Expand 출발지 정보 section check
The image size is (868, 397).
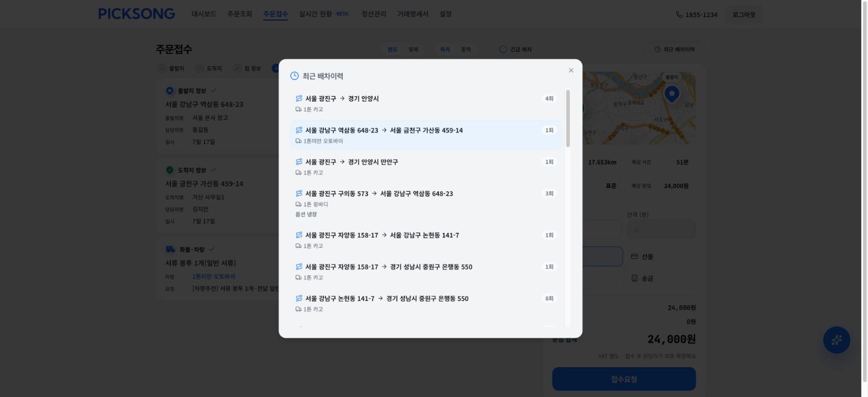213,91
